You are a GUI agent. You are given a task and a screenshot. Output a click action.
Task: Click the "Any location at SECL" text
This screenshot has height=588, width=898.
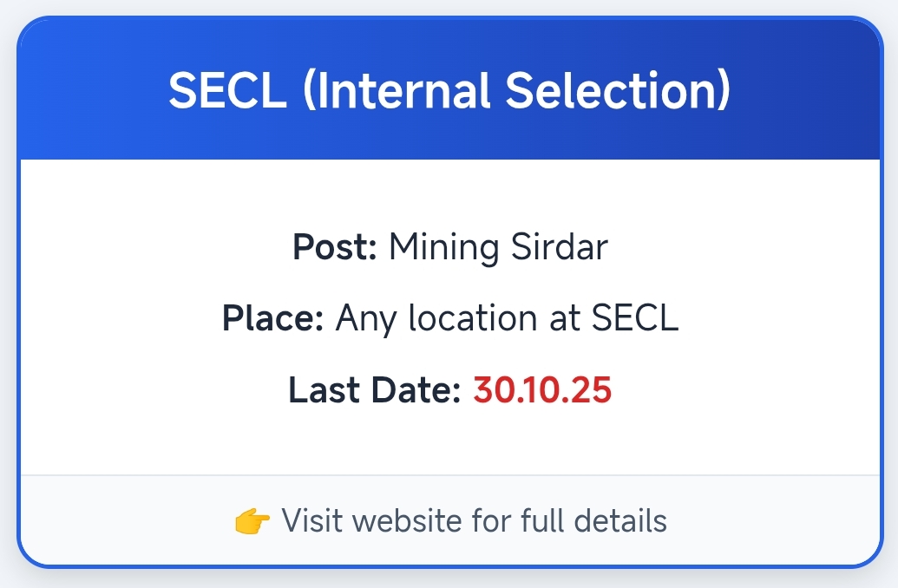point(507,318)
